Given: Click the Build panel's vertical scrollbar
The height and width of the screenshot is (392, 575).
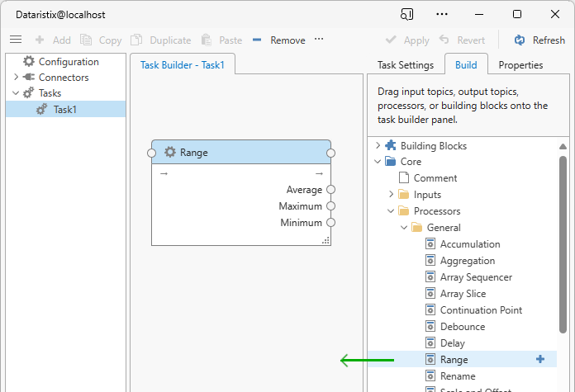Looking at the screenshot, I should point(563,248).
